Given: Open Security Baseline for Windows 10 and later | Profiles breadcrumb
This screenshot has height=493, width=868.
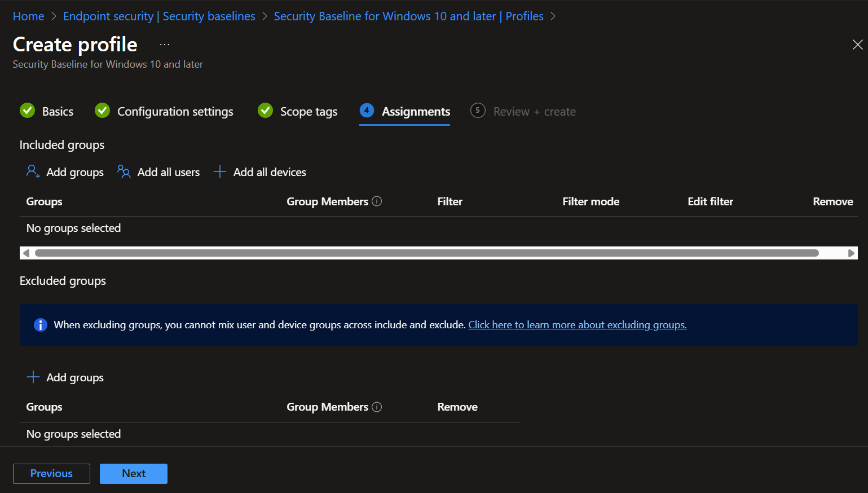Looking at the screenshot, I should click(x=408, y=16).
